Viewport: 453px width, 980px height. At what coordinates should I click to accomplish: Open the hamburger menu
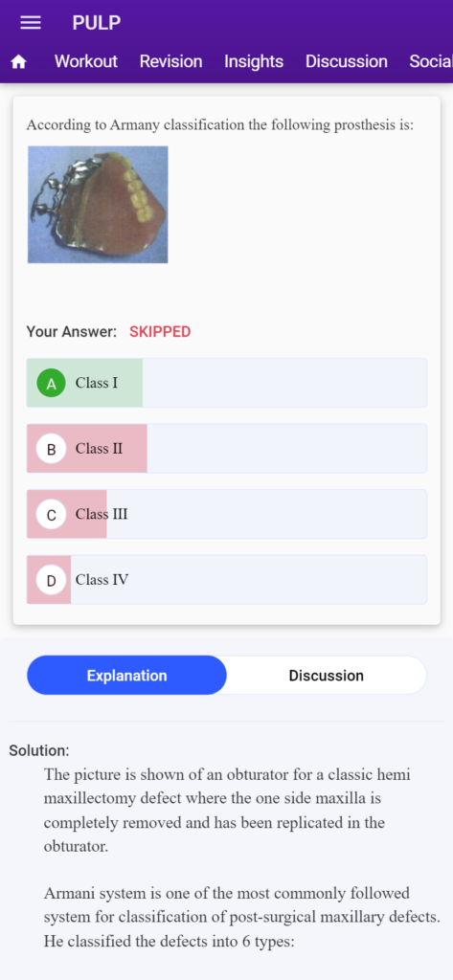click(x=31, y=23)
